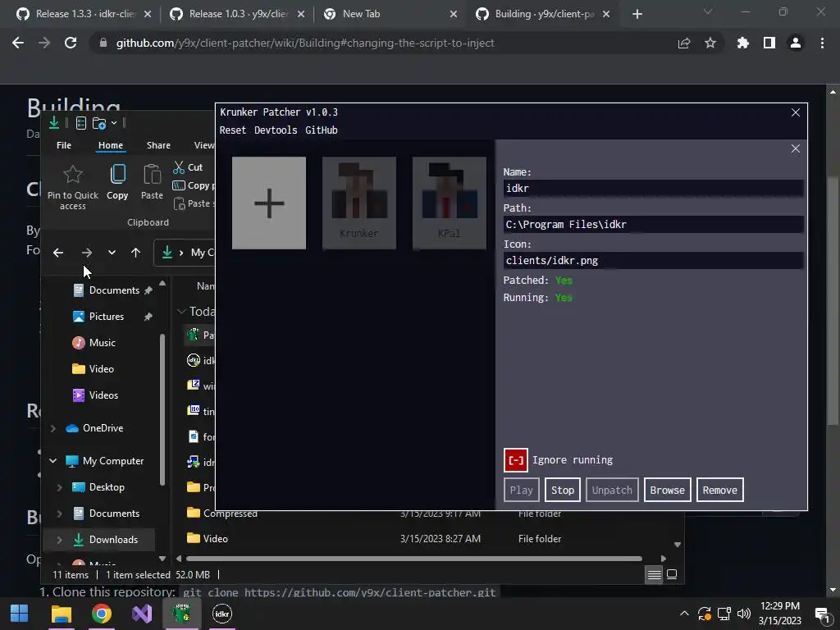Select the Videos library in navigation pane

(103, 395)
